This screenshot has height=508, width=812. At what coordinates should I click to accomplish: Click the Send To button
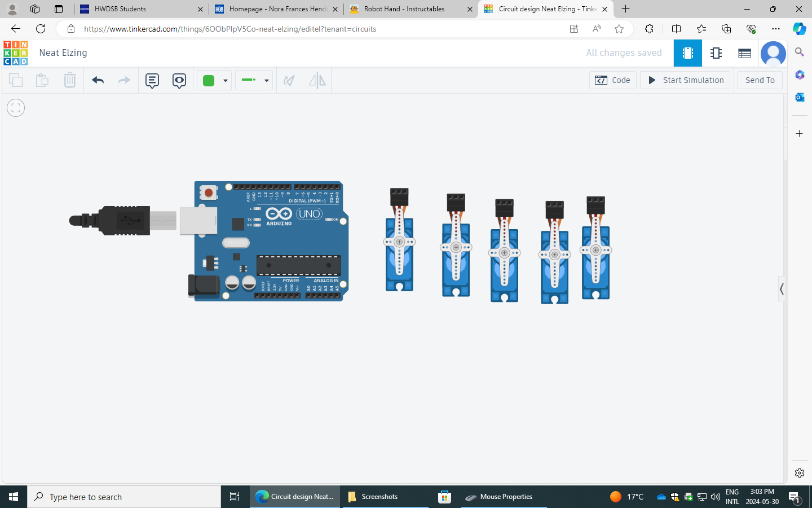point(760,80)
